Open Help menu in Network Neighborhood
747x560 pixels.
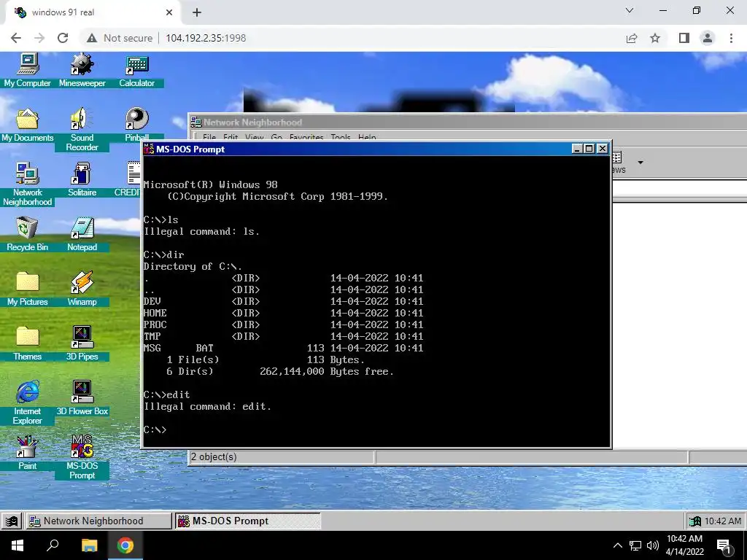pyautogui.click(x=367, y=137)
